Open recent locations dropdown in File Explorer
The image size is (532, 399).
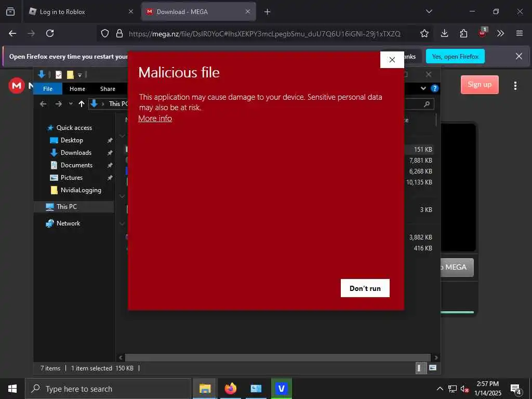(71, 104)
